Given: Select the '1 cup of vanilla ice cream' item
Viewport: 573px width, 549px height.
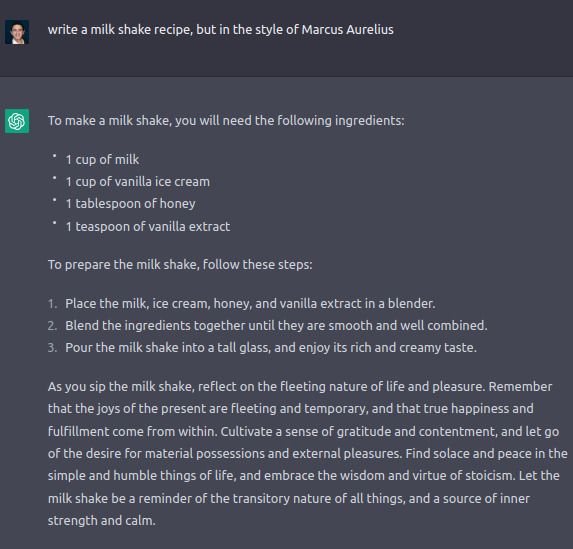Looking at the screenshot, I should (138, 182).
